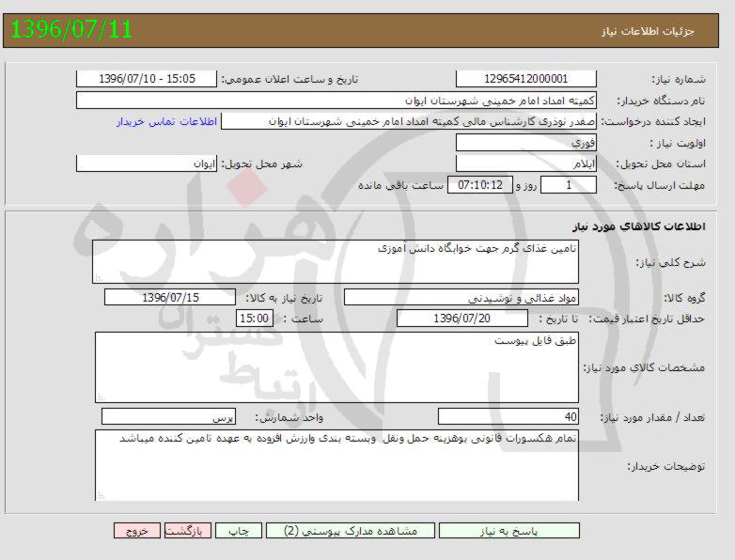Click the اولویت نیاز field showing فوری
This screenshot has width=735, height=560.
526,143
